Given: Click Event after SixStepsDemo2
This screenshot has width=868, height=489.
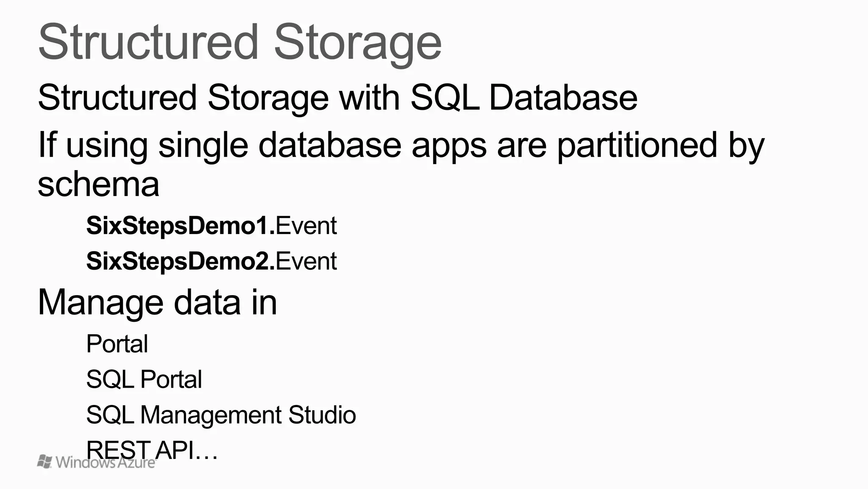Looking at the screenshot, I should (x=306, y=261).
